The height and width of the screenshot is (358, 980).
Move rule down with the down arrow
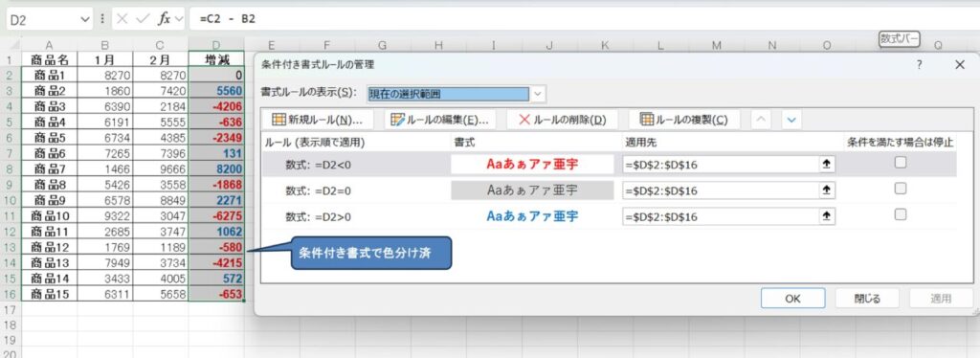click(x=791, y=120)
